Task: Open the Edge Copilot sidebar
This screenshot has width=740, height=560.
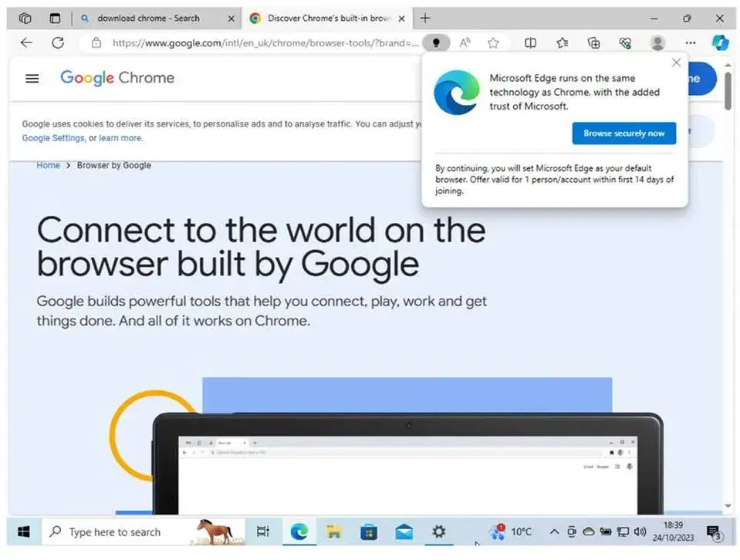Action: [x=719, y=43]
